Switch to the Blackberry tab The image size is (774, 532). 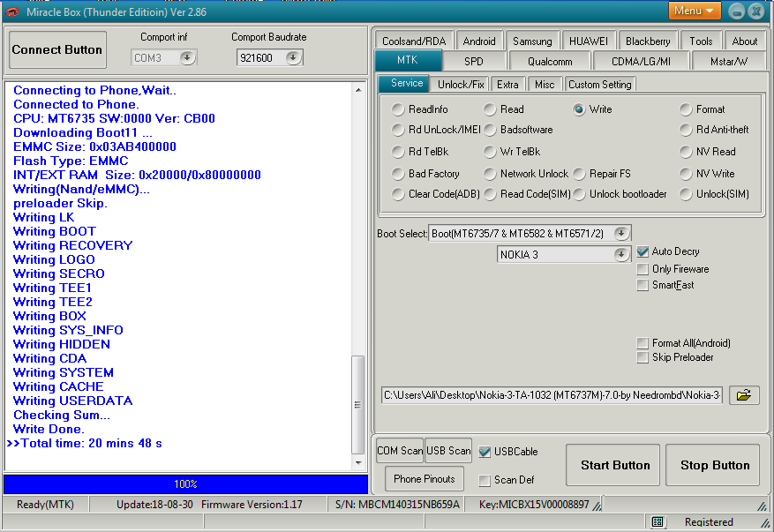pyautogui.click(x=648, y=41)
